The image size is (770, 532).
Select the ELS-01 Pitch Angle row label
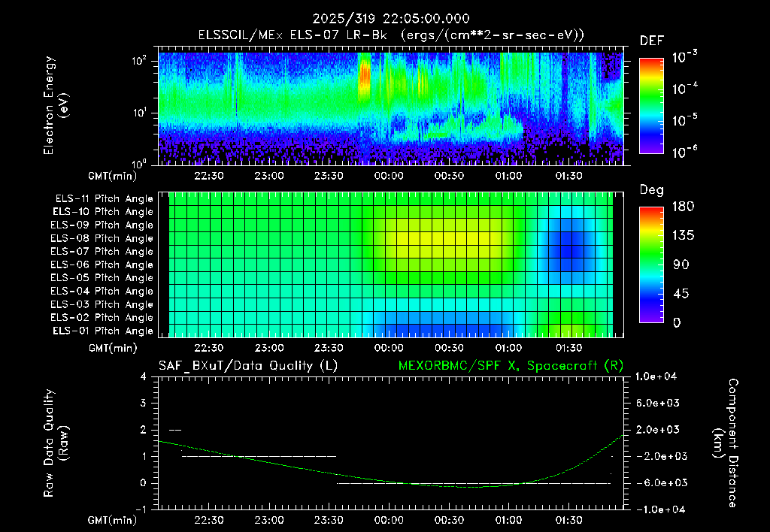103,331
